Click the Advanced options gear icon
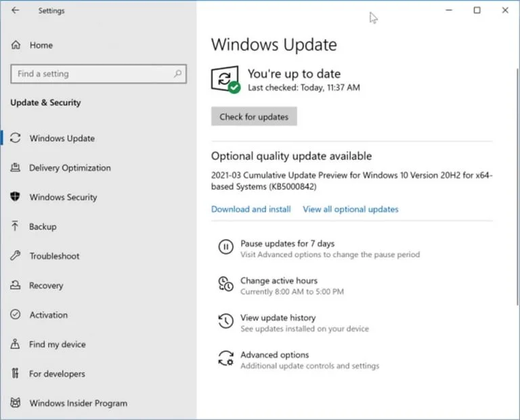Image resolution: width=520 pixels, height=420 pixels. 225,360
